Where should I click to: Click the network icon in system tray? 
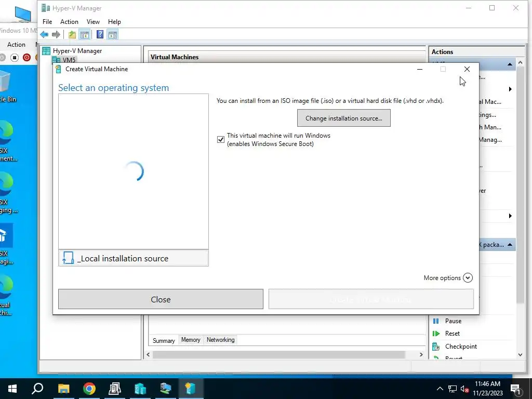453,389
